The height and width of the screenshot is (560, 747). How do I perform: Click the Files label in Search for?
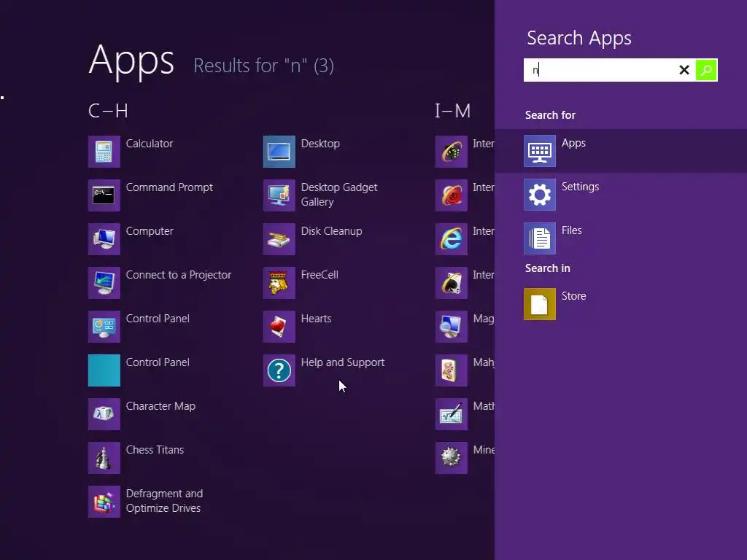tap(572, 230)
